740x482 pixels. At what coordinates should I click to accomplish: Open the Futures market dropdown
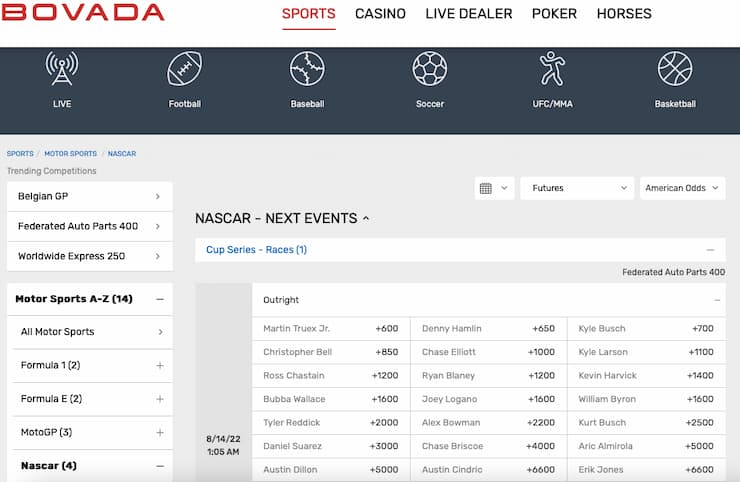[577, 188]
